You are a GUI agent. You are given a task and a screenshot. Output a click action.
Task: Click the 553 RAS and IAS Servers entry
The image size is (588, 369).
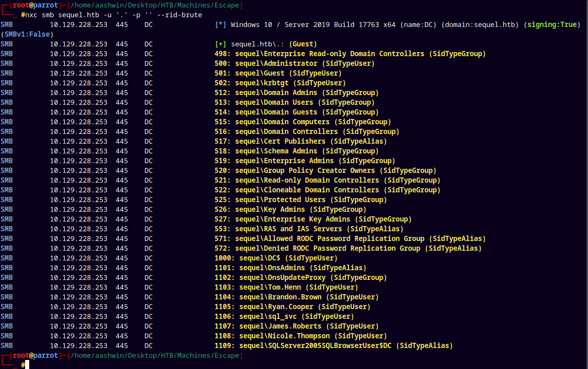pos(309,229)
